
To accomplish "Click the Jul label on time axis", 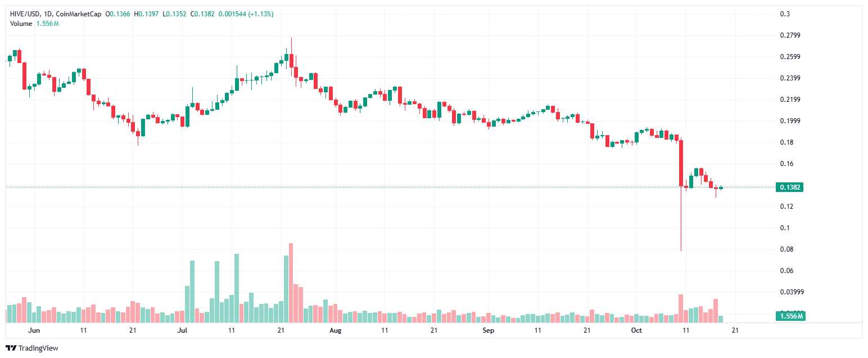I will [182, 330].
